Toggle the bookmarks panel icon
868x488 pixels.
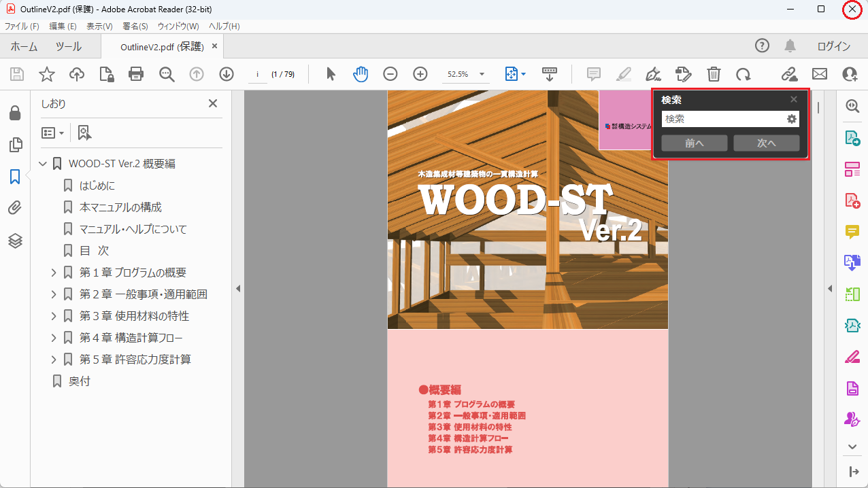(x=15, y=177)
